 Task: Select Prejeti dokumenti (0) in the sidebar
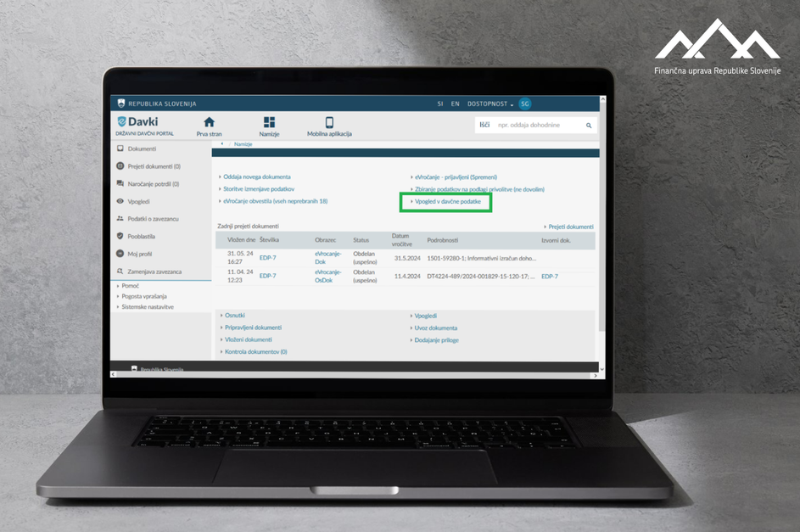pyautogui.click(x=154, y=166)
